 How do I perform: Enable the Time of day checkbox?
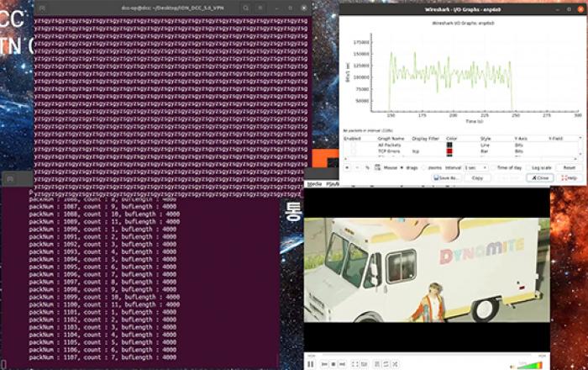494,167
